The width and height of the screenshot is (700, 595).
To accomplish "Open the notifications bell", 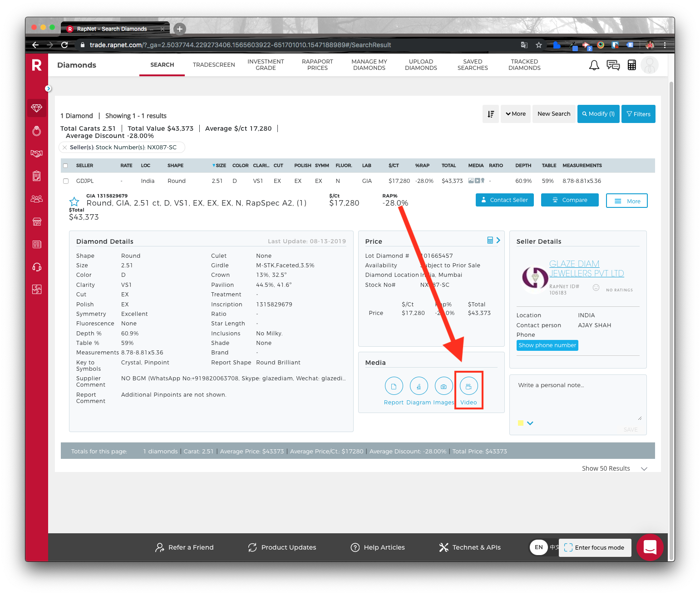I will [x=594, y=65].
